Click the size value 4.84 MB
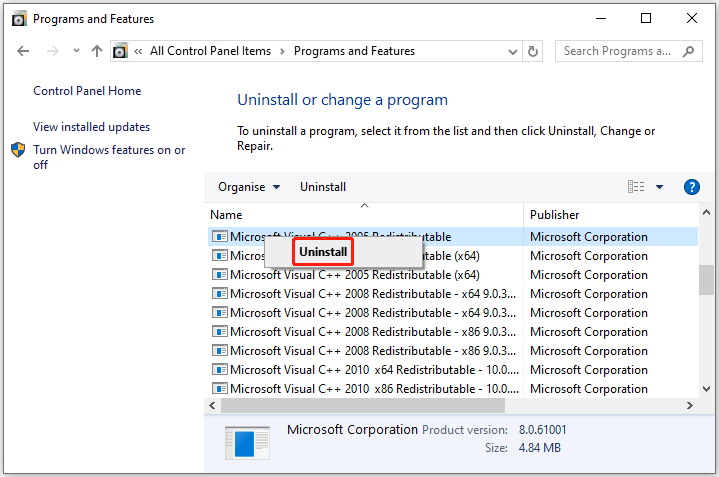Screen dimensions: 719x477 pos(540,448)
